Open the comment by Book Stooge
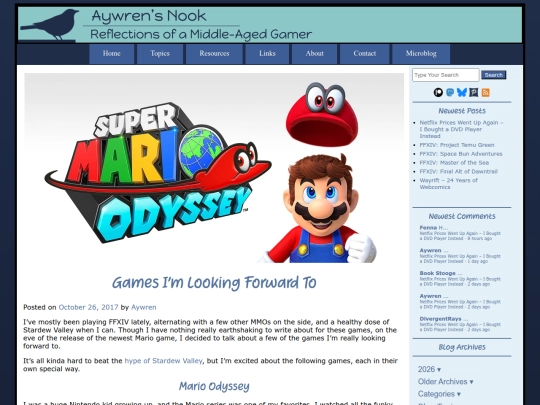 [460, 278]
